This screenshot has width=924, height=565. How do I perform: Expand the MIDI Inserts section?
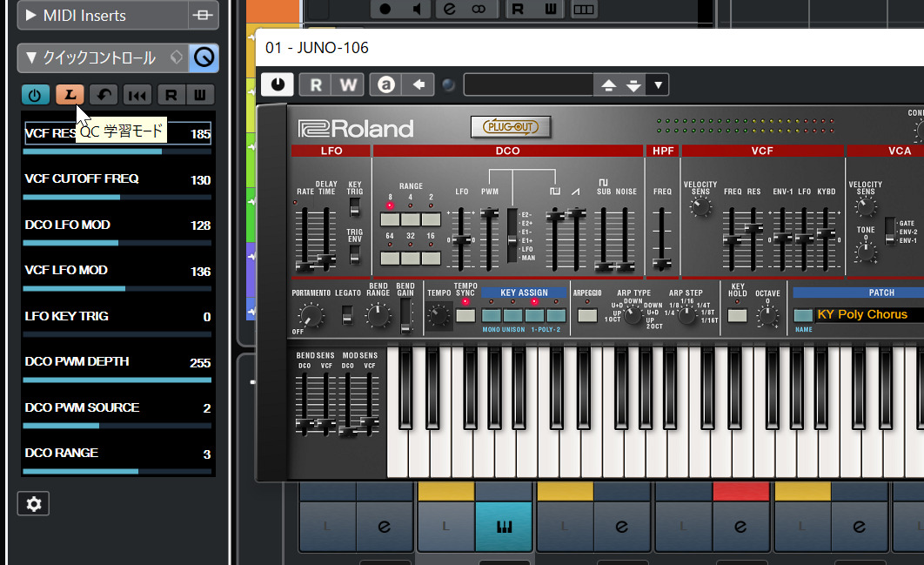(31, 15)
